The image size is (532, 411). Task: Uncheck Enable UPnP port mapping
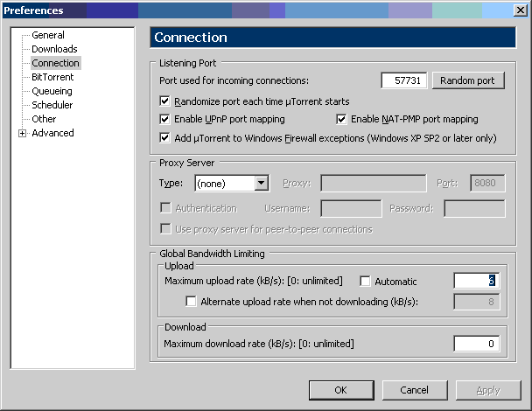point(166,119)
